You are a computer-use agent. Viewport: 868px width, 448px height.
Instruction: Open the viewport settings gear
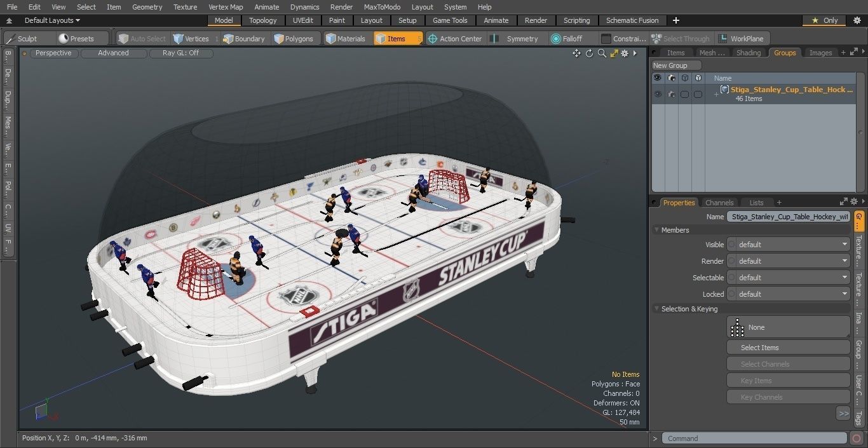point(625,53)
